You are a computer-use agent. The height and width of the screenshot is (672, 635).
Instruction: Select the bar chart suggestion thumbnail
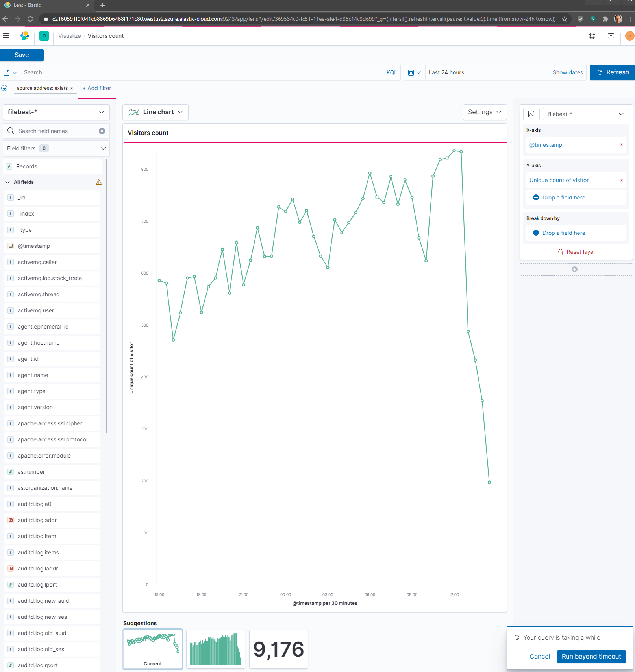click(216, 649)
